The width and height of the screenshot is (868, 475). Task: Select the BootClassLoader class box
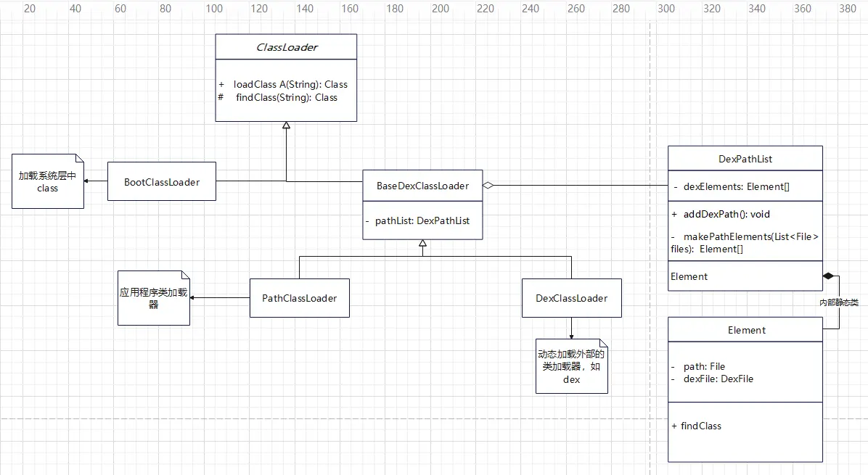click(x=162, y=181)
